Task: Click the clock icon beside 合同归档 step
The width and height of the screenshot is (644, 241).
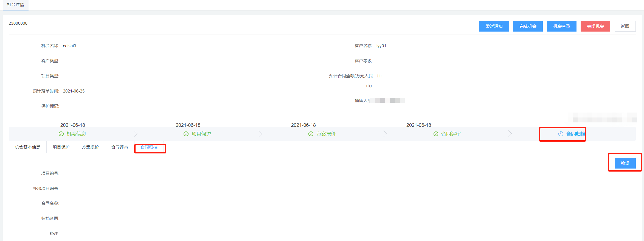Action: (x=561, y=134)
